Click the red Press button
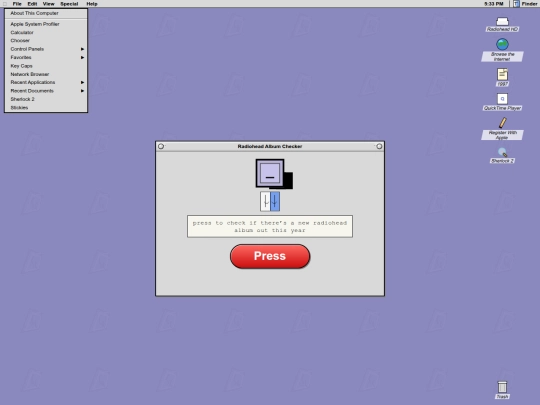The height and width of the screenshot is (405, 540). 270,256
